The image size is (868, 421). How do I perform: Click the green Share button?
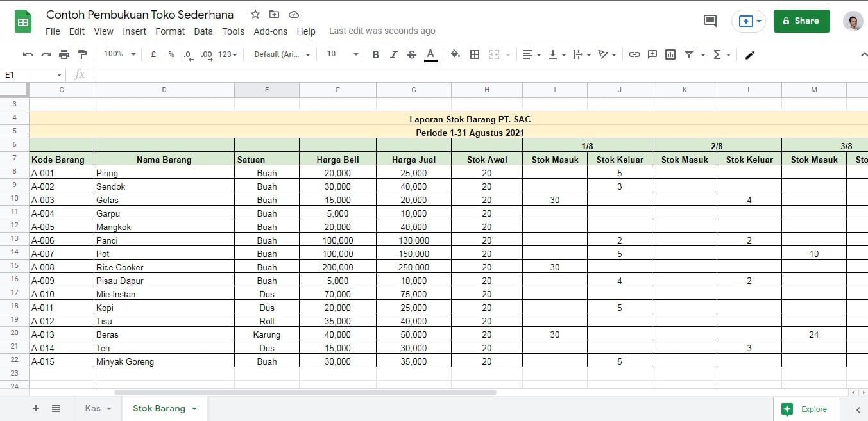coord(801,21)
